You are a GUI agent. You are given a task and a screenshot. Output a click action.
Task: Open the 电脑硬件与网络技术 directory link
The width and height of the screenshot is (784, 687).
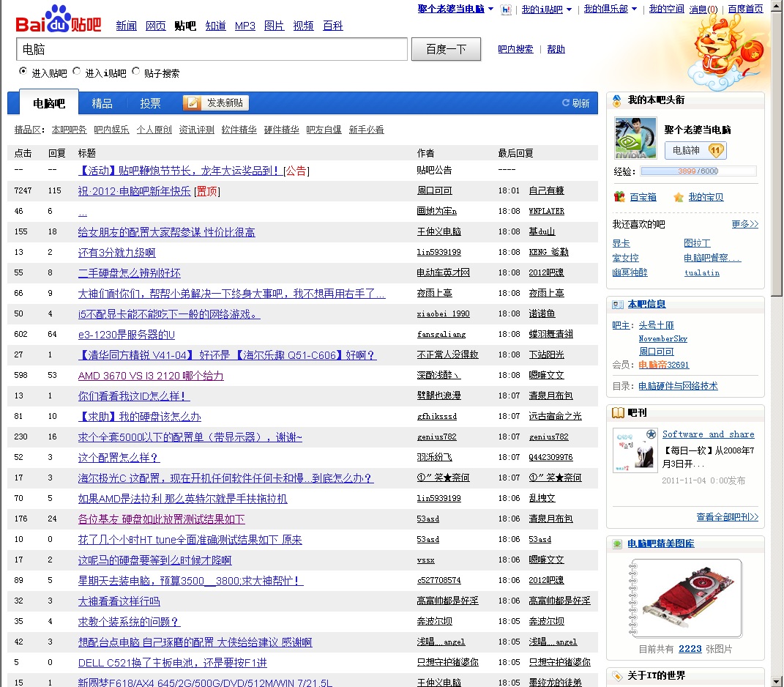(678, 386)
